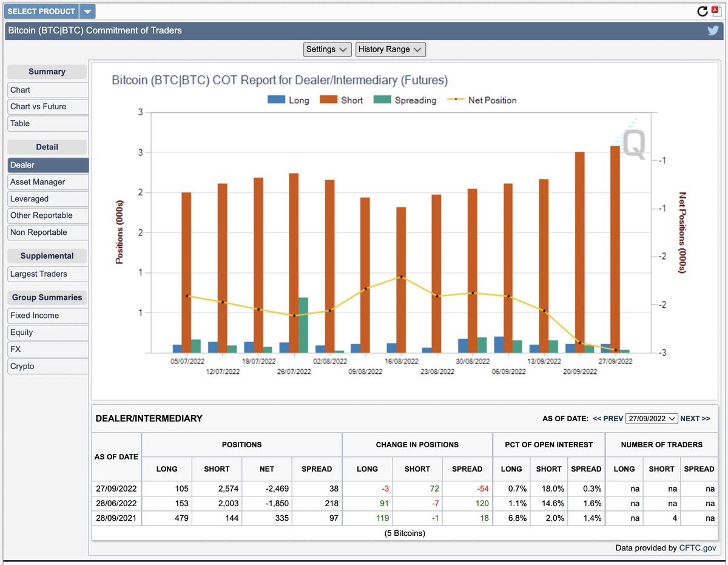Click the (5 Bitcoins) footnote
The width and height of the screenshot is (728, 565).
coord(405,533)
